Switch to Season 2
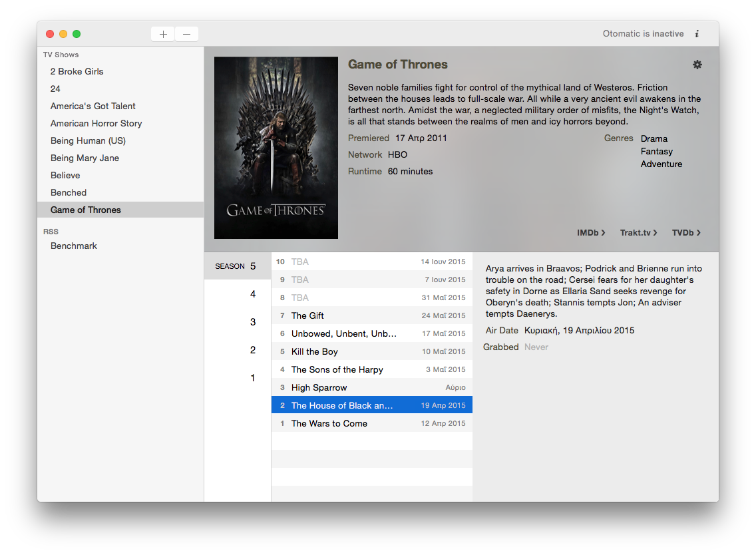 (238, 350)
